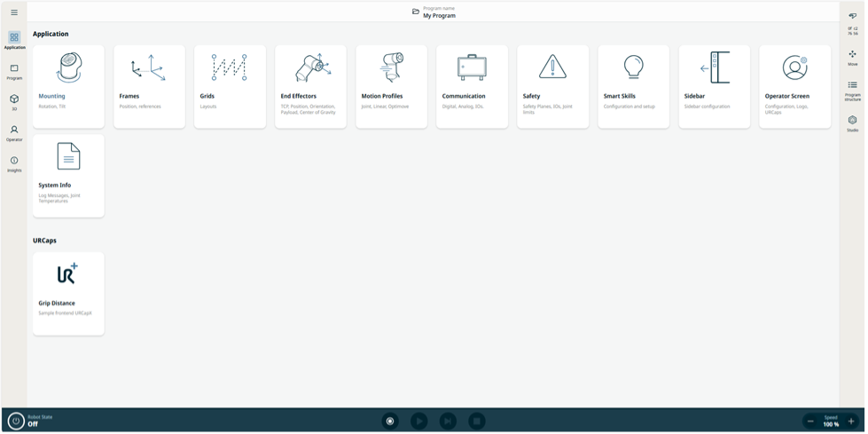The image size is (868, 434).
Task: Open the Frames configuration tile
Action: 149,86
